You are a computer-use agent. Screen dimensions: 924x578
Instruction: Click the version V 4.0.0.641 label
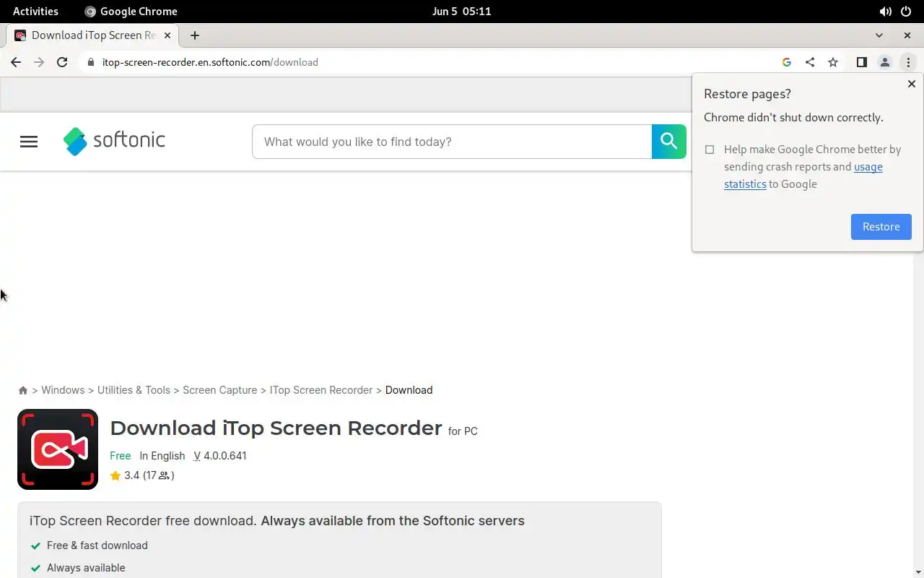[220, 456]
